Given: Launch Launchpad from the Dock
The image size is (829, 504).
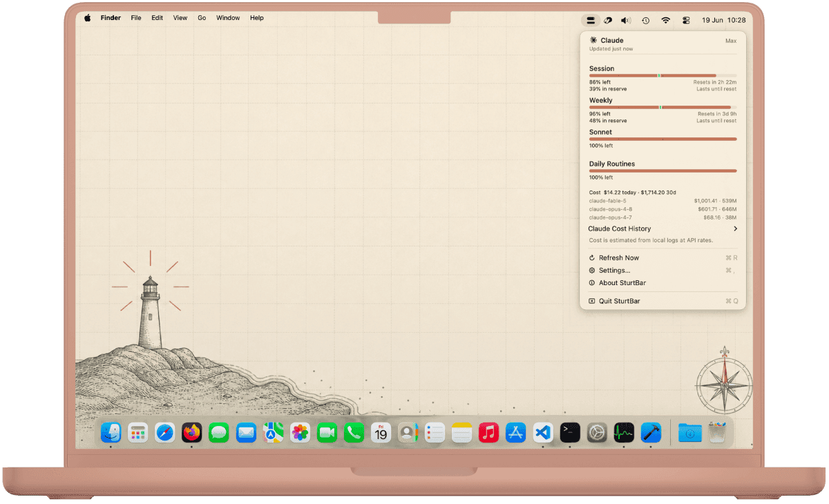Looking at the screenshot, I should point(138,433).
